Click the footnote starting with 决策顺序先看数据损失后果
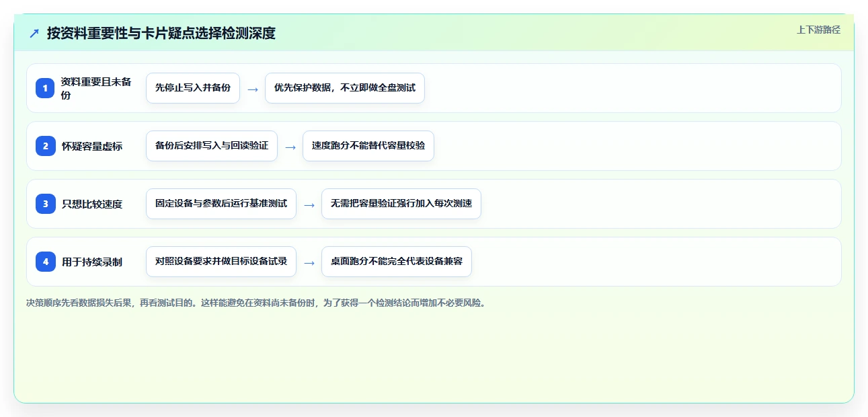Viewport: 868px width, 417px height. click(x=256, y=303)
